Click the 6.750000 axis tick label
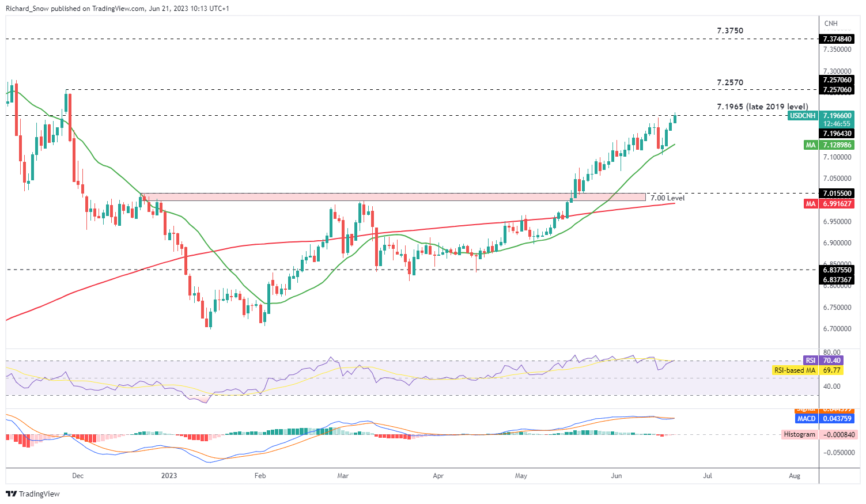The image size is (866, 504). pyautogui.click(x=837, y=308)
